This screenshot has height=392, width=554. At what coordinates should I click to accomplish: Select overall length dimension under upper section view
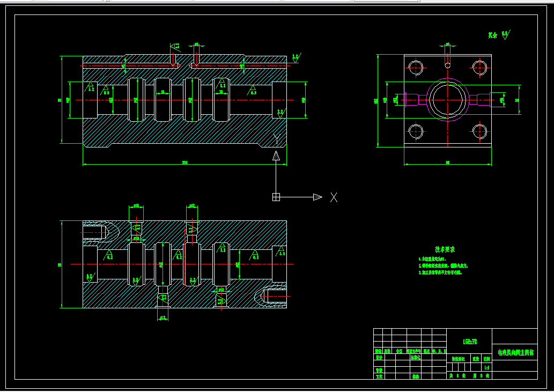click(184, 163)
